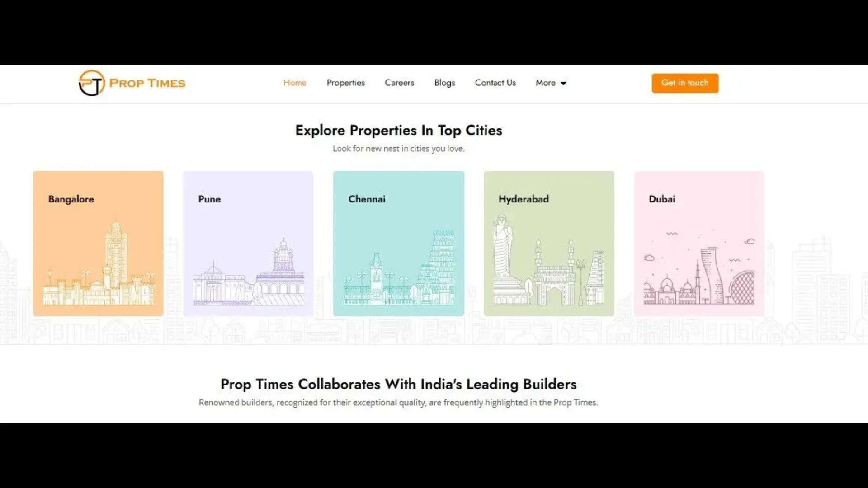Click the Prop Times circular logo icon

click(x=91, y=83)
